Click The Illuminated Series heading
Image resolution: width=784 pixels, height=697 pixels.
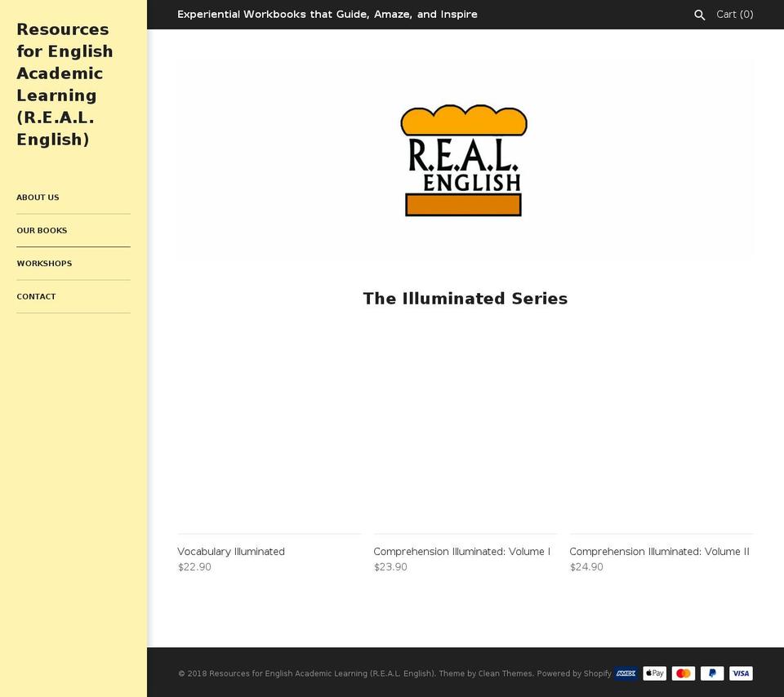465,298
